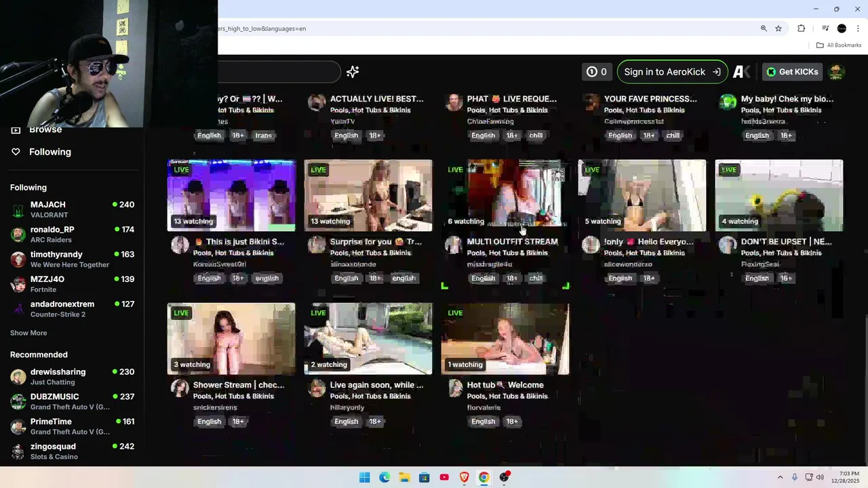Expand Show More in Following list
Screen dimensions: 868x488
28,333
